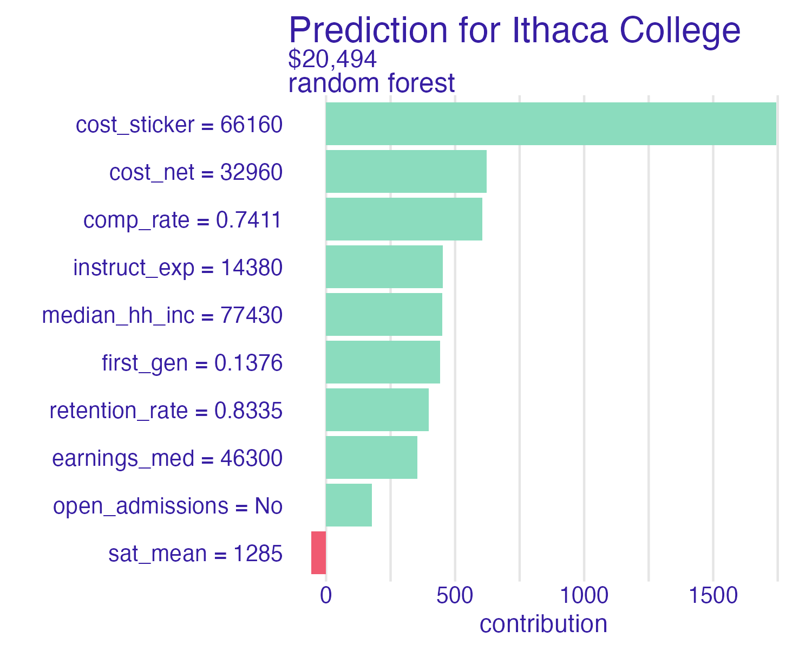The image size is (812, 650).
Task: Click the instruct_exp bar
Action: (x=384, y=267)
